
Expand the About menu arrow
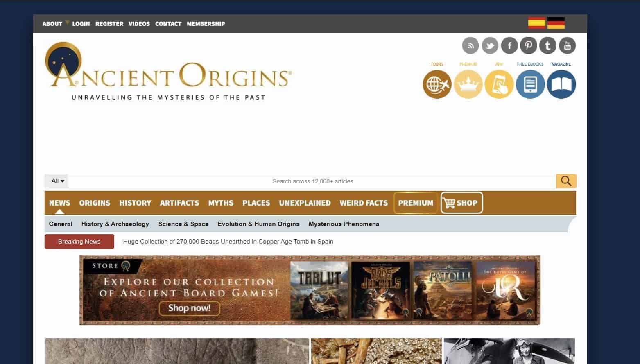point(67,23)
